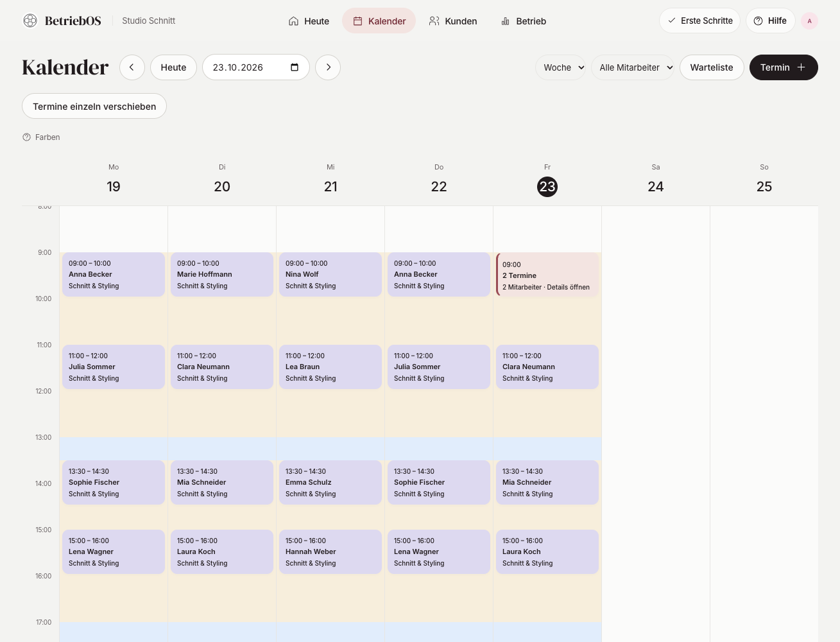Switch to the Kunden tab
The width and height of the screenshot is (840, 642).
click(x=453, y=21)
